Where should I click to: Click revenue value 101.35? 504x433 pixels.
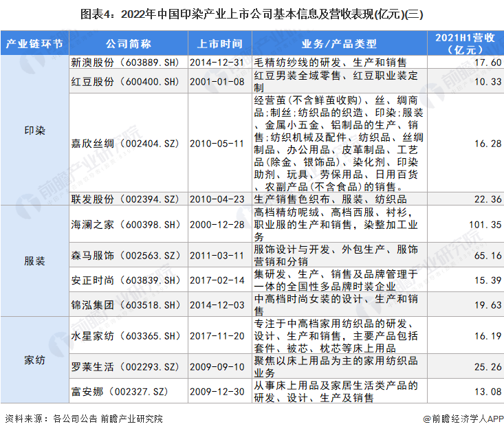(x=485, y=225)
